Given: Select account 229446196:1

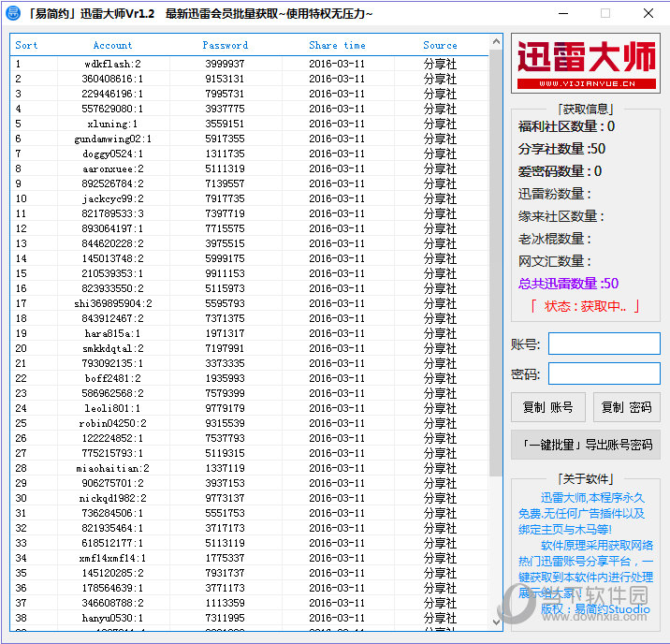Looking at the screenshot, I should tap(113, 94).
